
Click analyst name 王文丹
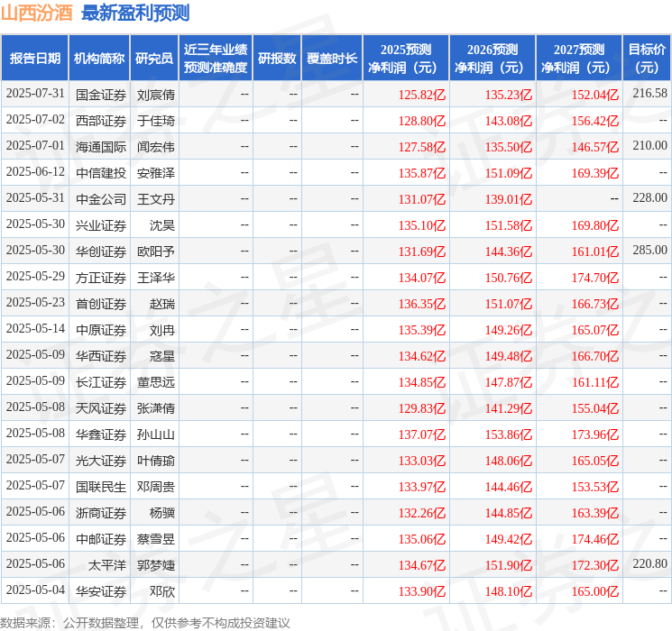point(155,199)
